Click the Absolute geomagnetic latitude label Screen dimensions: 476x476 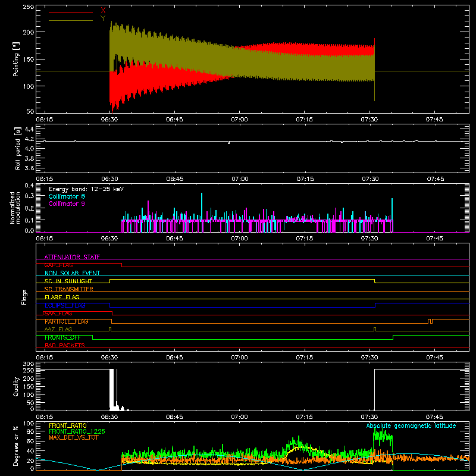tap(411, 425)
